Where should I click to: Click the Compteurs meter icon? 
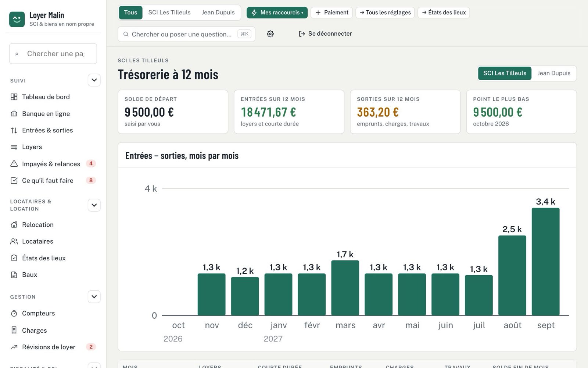click(14, 314)
